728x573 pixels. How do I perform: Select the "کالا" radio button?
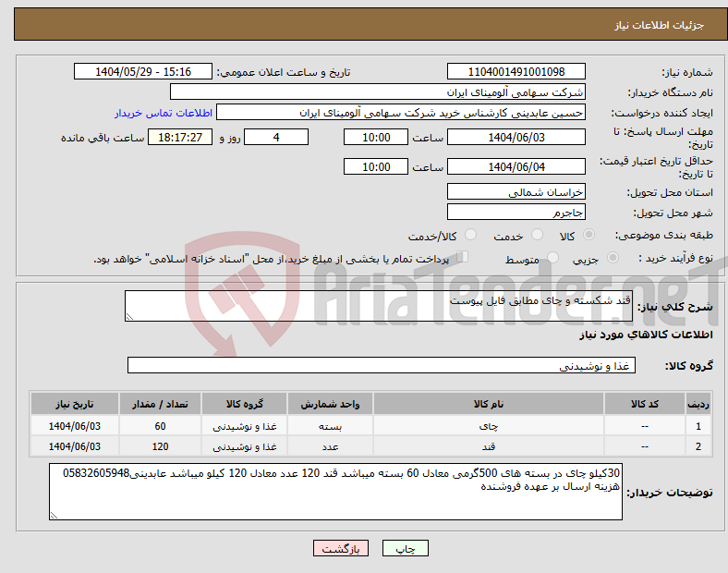(x=589, y=236)
